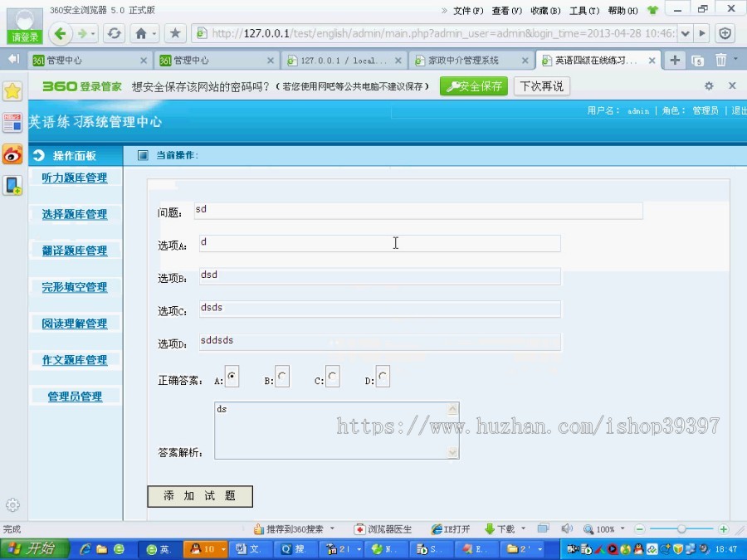The height and width of the screenshot is (560, 747).
Task: Open the sidebar news icon
Action: 12,123
